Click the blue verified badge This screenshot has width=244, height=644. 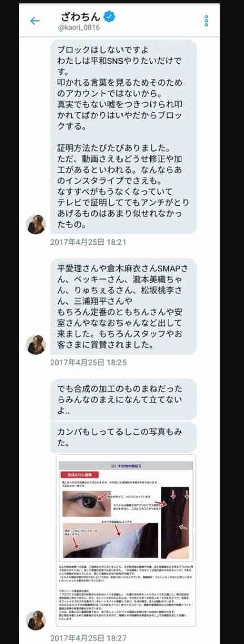(110, 17)
